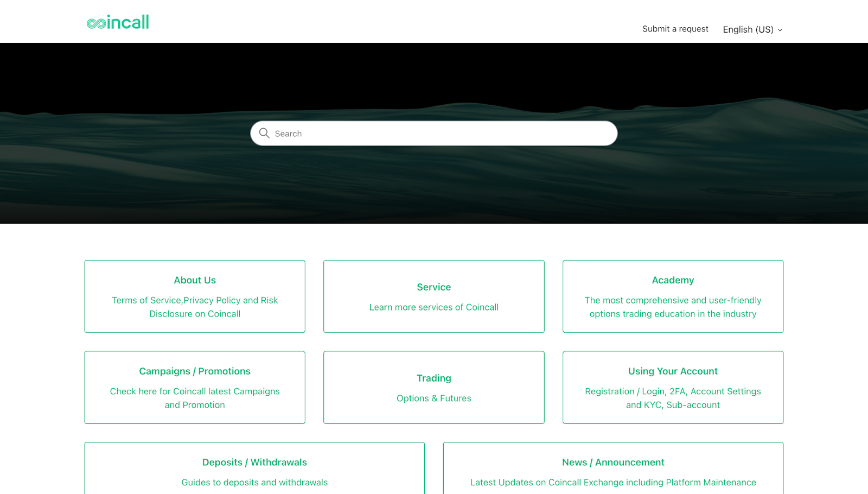This screenshot has width=868, height=494.
Task: Open the Deposits / Withdrawals card
Action: click(254, 468)
